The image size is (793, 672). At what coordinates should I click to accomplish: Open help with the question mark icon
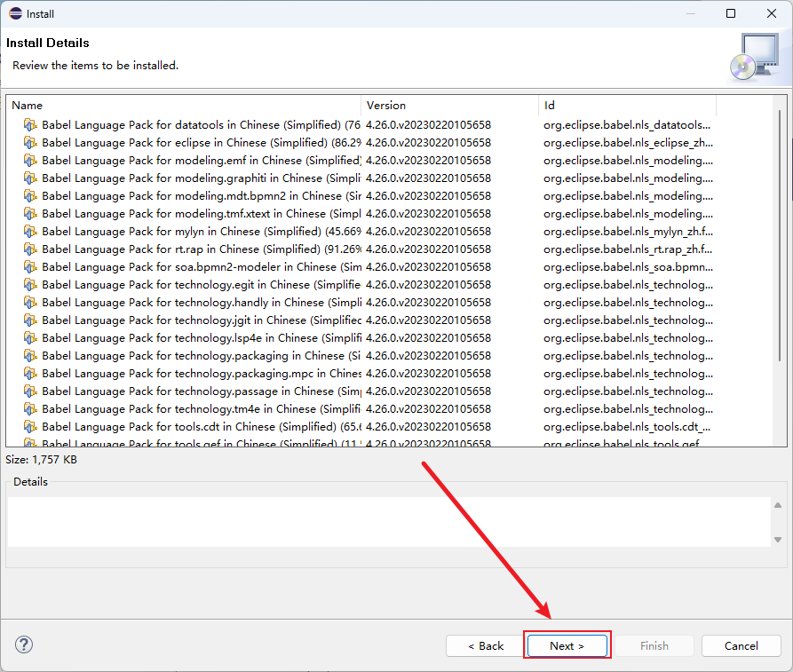click(x=24, y=644)
